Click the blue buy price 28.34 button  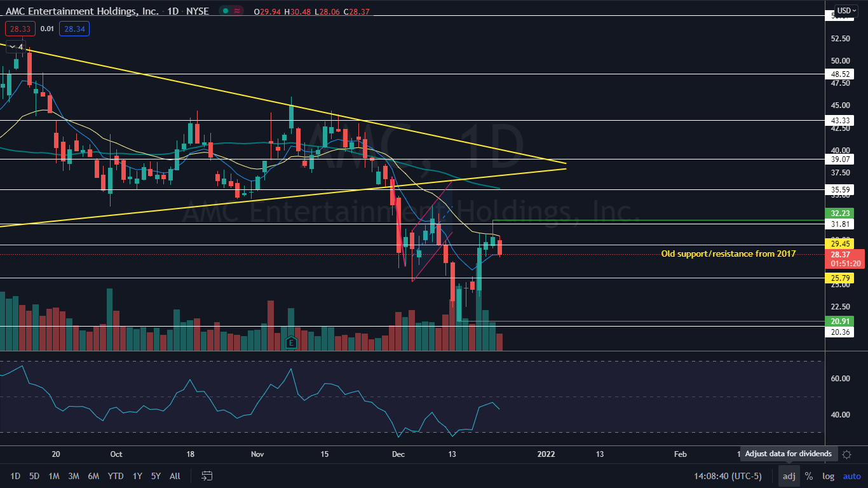pyautogui.click(x=74, y=28)
